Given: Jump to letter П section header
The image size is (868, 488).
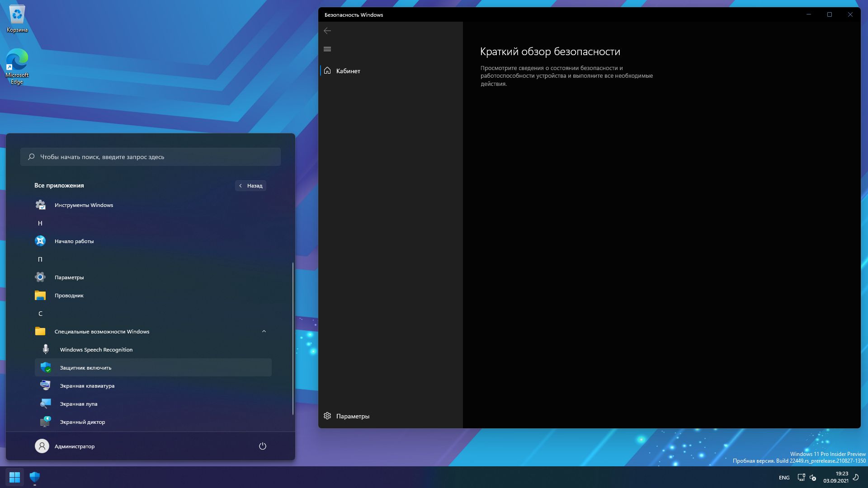Looking at the screenshot, I should (40, 259).
